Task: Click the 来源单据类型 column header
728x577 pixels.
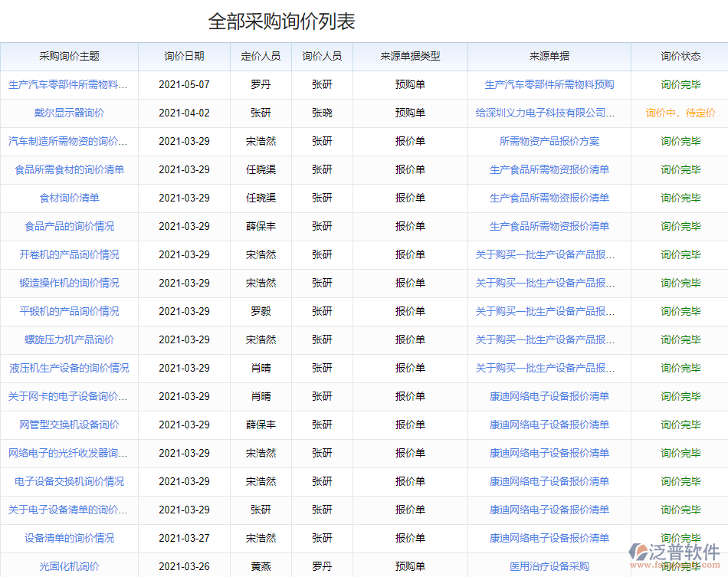Action: tap(410, 56)
